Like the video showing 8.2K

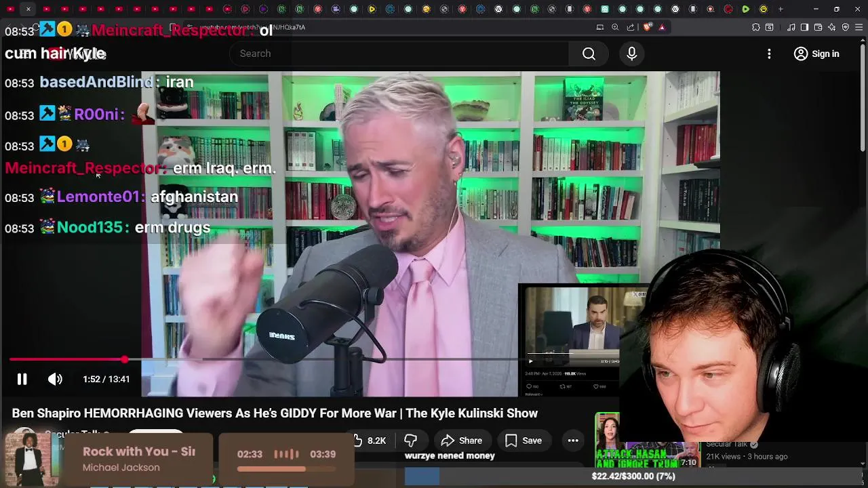(370, 441)
